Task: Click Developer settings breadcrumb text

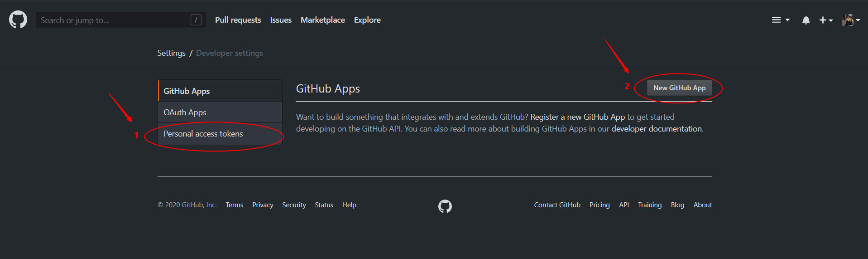Action: [x=230, y=53]
